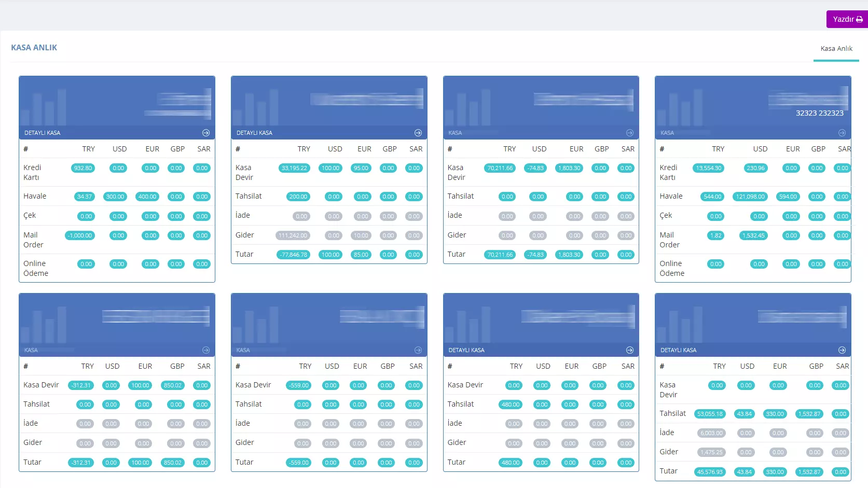Click the -1,000.00 Mail Order badge
Image resolution: width=868 pixels, height=488 pixels.
[x=80, y=235]
